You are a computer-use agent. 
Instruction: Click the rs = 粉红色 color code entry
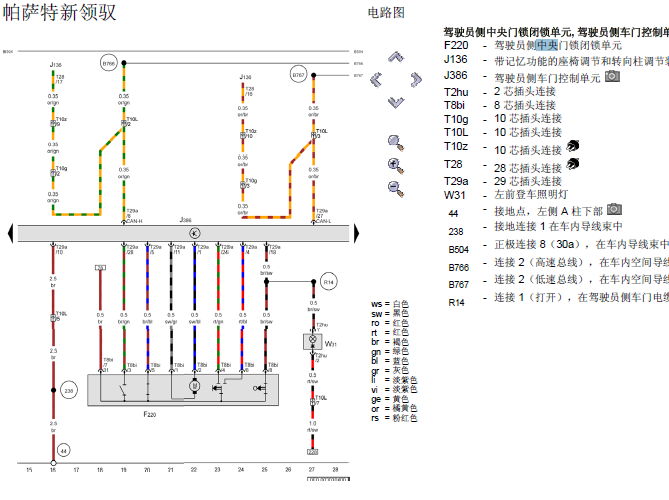(x=394, y=418)
